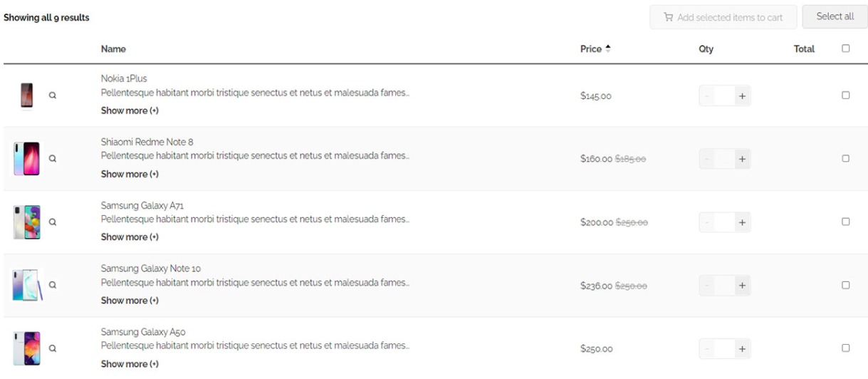868x379 pixels.
Task: Click the Samsung Galaxy Note 10 quantity field
Action: coord(723,285)
